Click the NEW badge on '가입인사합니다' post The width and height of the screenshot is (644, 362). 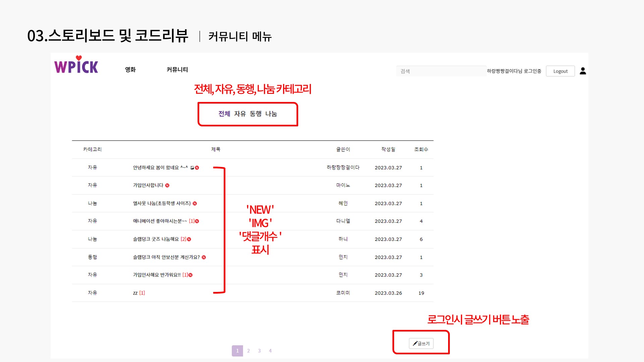(167, 185)
